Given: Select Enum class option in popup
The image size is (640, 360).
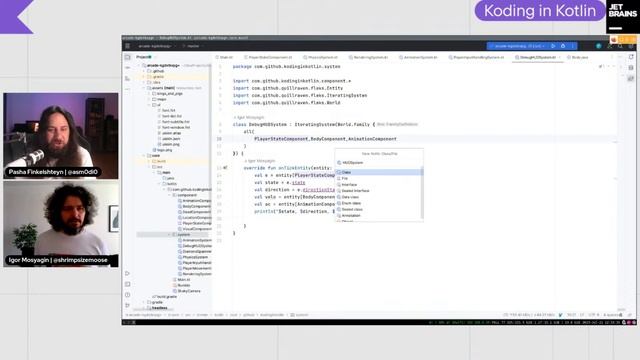Looking at the screenshot, I should pos(379,203).
